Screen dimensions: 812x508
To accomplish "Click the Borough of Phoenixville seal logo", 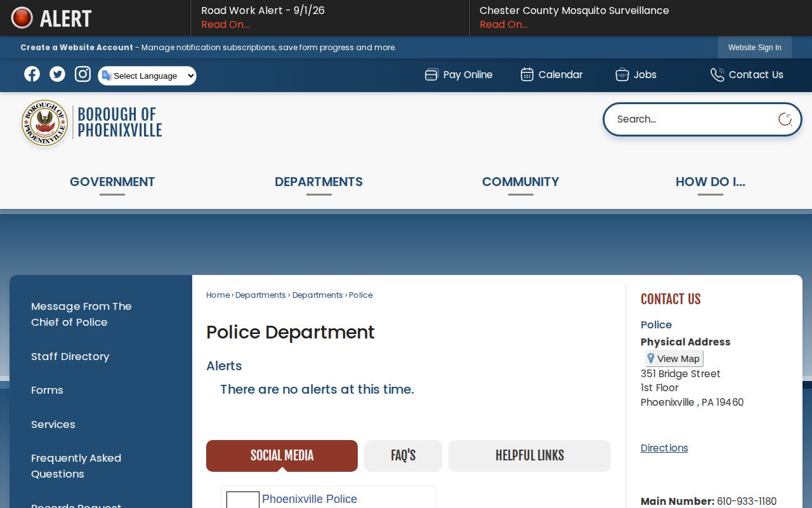I will click(44, 123).
